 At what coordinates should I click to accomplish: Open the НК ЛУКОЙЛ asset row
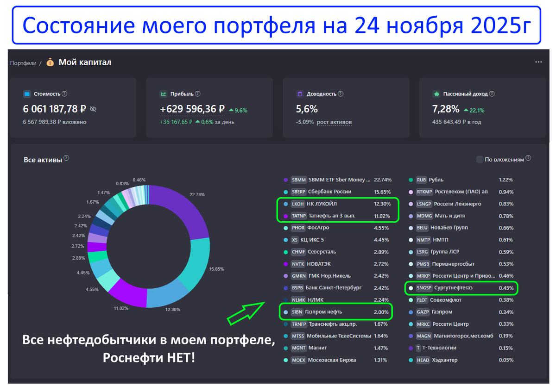(336, 204)
